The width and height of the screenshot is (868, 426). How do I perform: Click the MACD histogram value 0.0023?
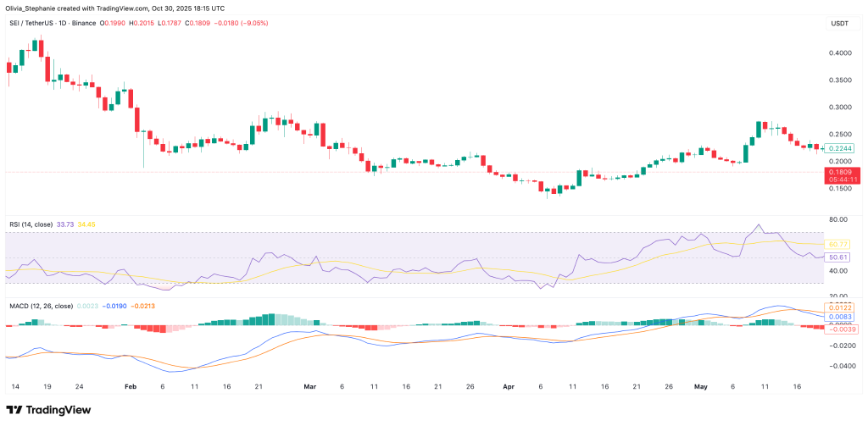[86, 306]
